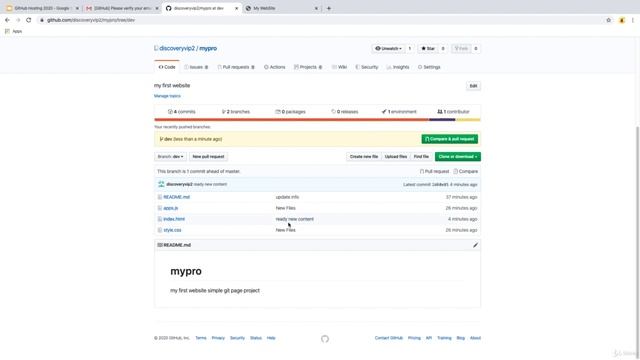Open the Wiki tab
Viewport: 640px width, 360px height.
(x=339, y=67)
